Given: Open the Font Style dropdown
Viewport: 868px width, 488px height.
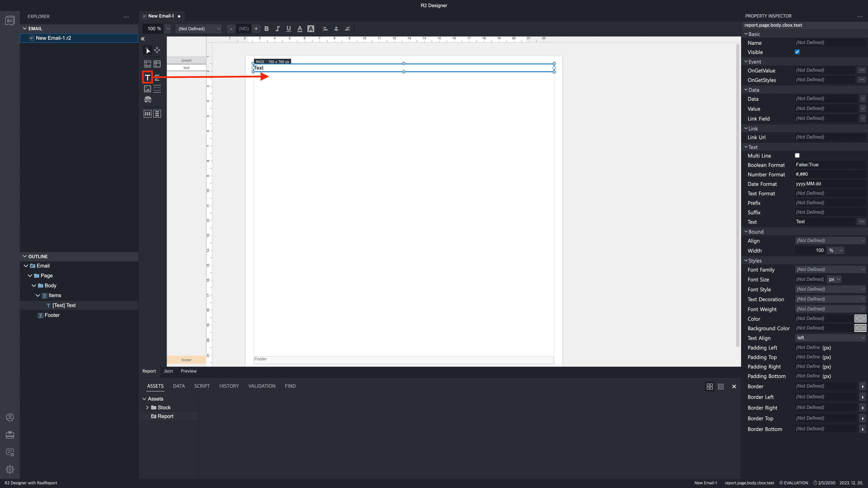Looking at the screenshot, I should click(830, 289).
